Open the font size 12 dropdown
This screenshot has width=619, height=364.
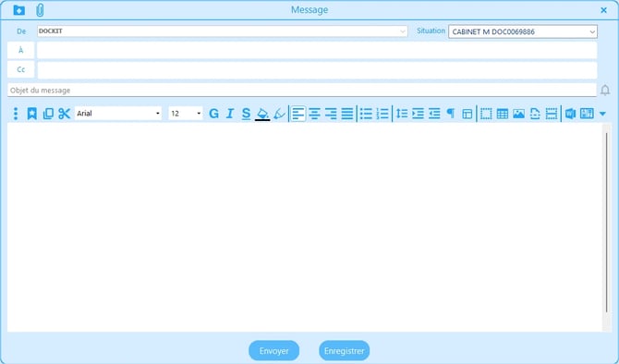point(186,114)
